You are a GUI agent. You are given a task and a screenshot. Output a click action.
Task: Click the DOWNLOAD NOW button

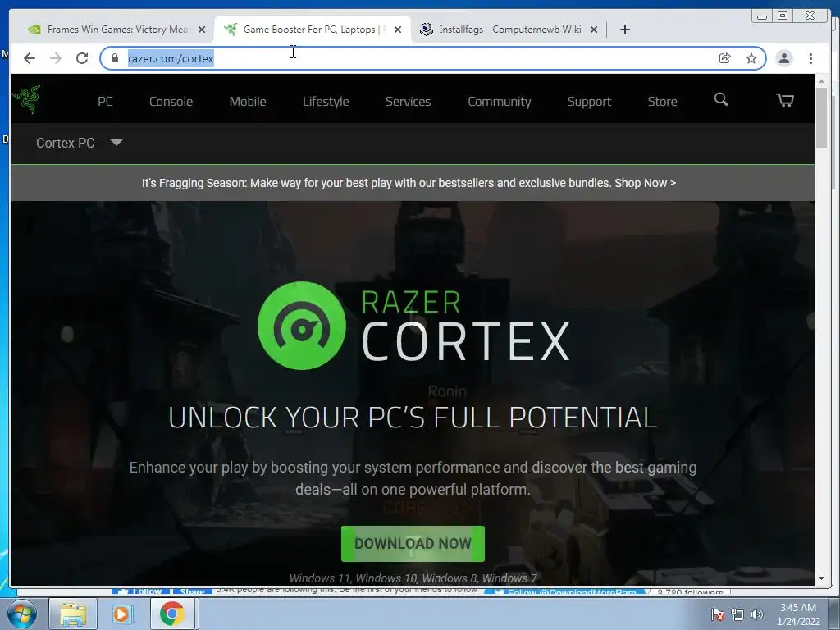tap(413, 544)
